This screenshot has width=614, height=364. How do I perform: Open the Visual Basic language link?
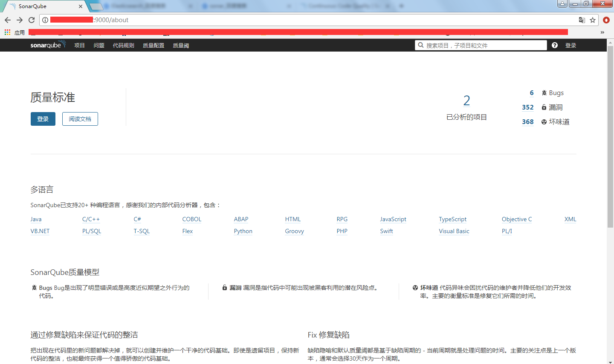[x=454, y=231]
